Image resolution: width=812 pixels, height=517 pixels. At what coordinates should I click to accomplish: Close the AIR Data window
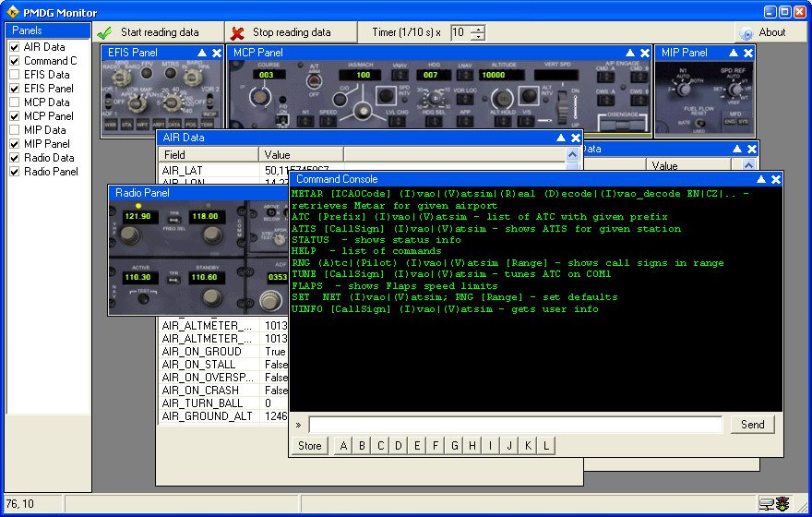(x=576, y=138)
